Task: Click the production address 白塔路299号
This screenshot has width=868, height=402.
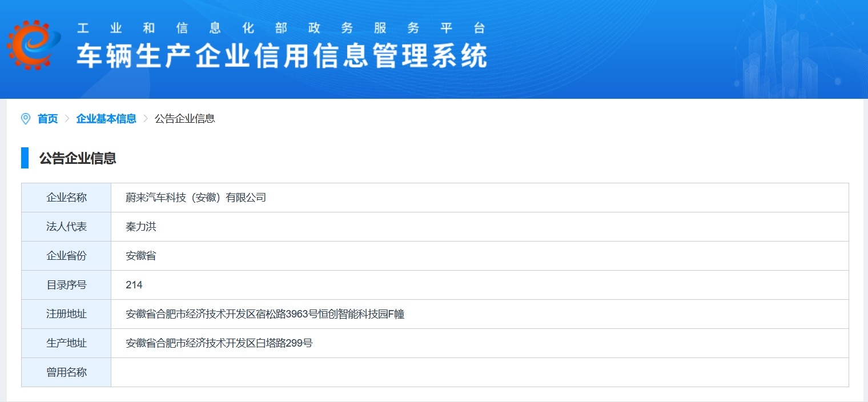Action: click(x=219, y=343)
